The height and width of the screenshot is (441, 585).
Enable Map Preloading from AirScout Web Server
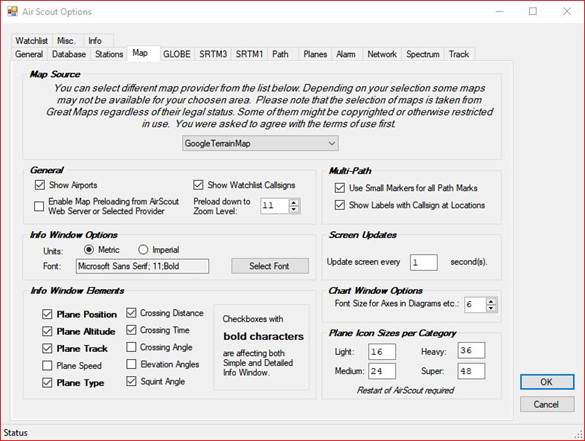coord(39,206)
